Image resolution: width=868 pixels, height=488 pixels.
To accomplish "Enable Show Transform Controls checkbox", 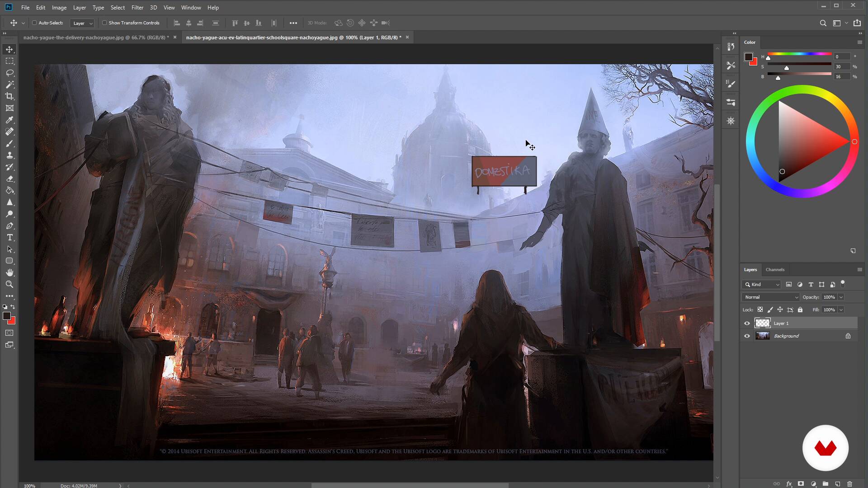I will pyautogui.click(x=104, y=23).
